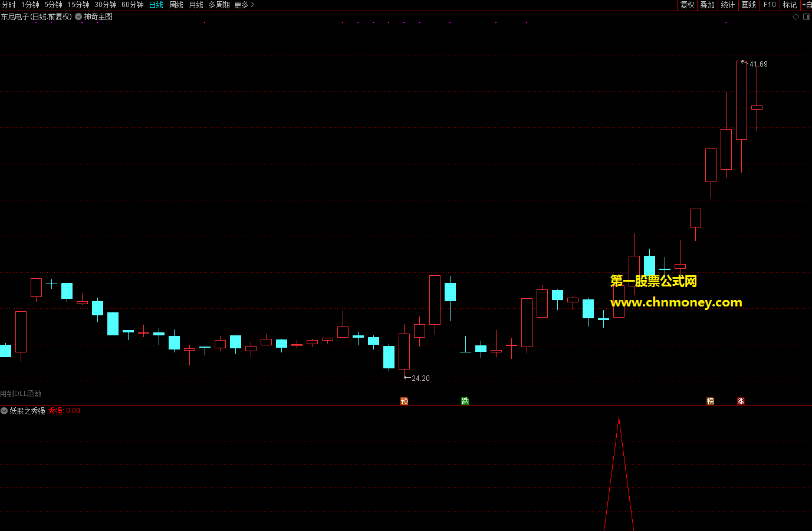Click the +自 add-to-watchlist button
812x531 pixels.
pyautogui.click(x=806, y=5)
